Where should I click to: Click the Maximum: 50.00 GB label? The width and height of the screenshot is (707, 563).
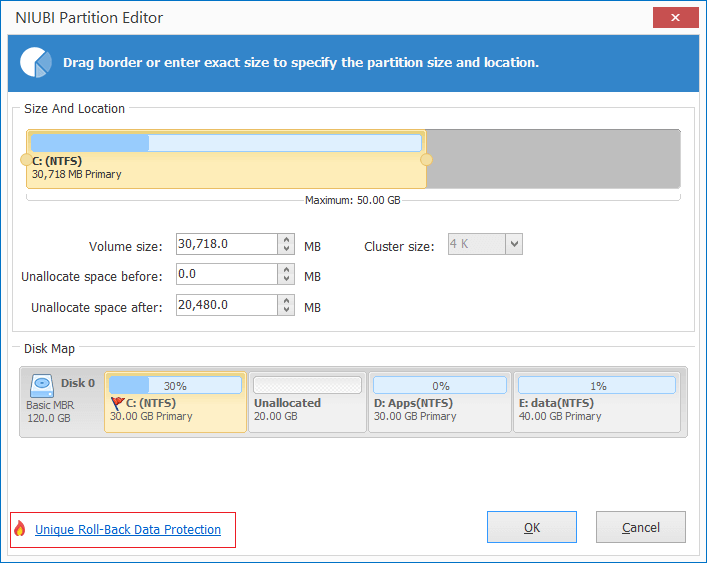[x=353, y=200]
